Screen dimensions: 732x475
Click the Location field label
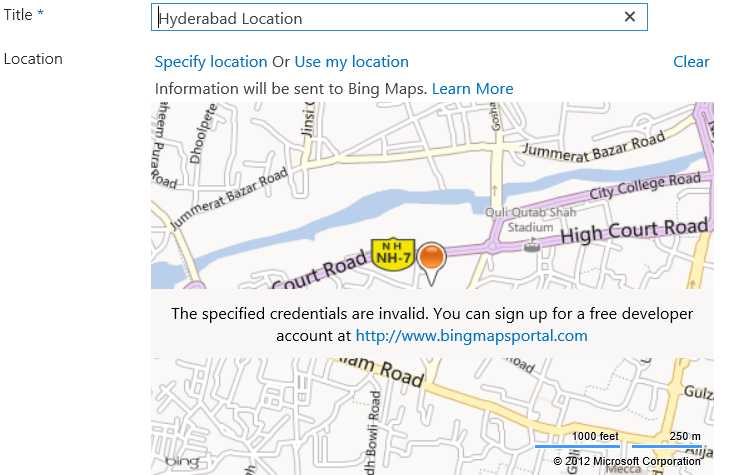(x=33, y=59)
